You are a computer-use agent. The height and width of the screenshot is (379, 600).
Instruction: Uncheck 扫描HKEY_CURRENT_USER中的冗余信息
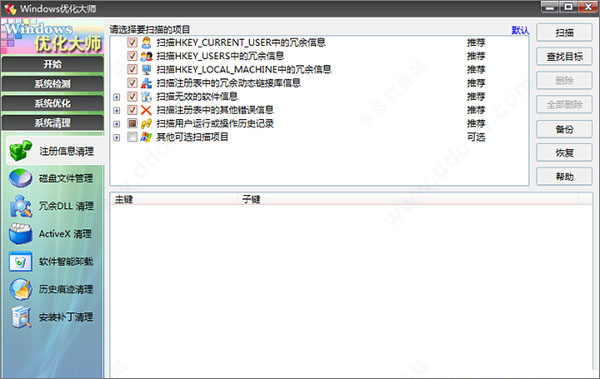[132, 42]
